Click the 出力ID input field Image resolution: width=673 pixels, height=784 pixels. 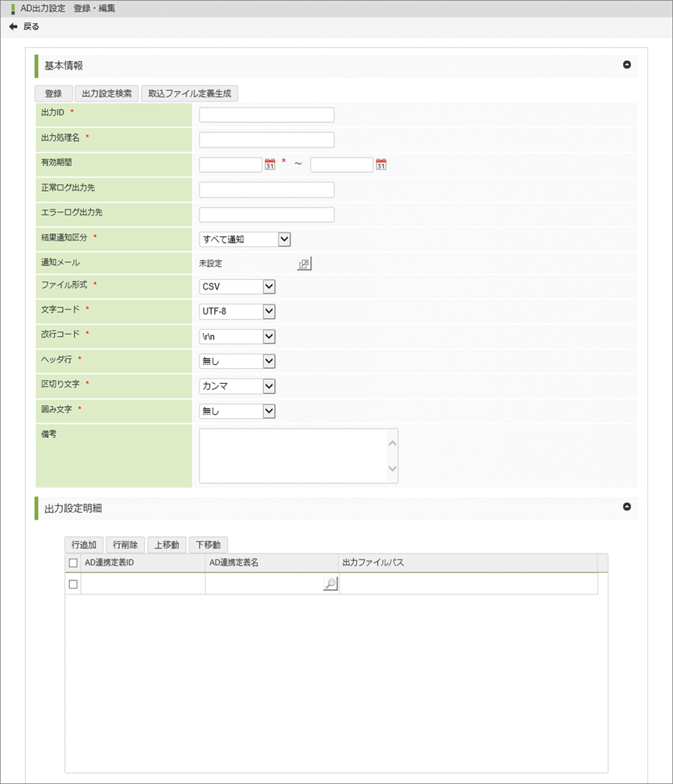click(267, 115)
